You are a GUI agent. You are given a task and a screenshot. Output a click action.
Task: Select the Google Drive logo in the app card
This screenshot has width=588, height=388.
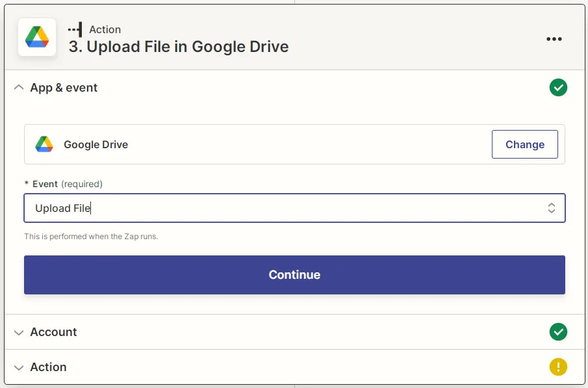click(43, 144)
